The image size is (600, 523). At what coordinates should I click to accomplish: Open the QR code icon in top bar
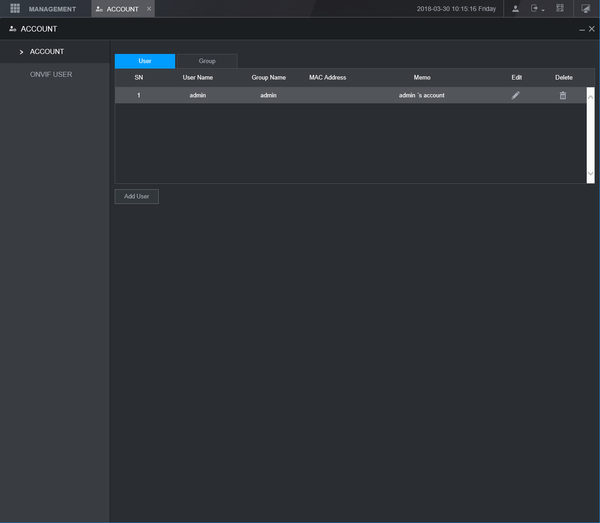point(560,8)
